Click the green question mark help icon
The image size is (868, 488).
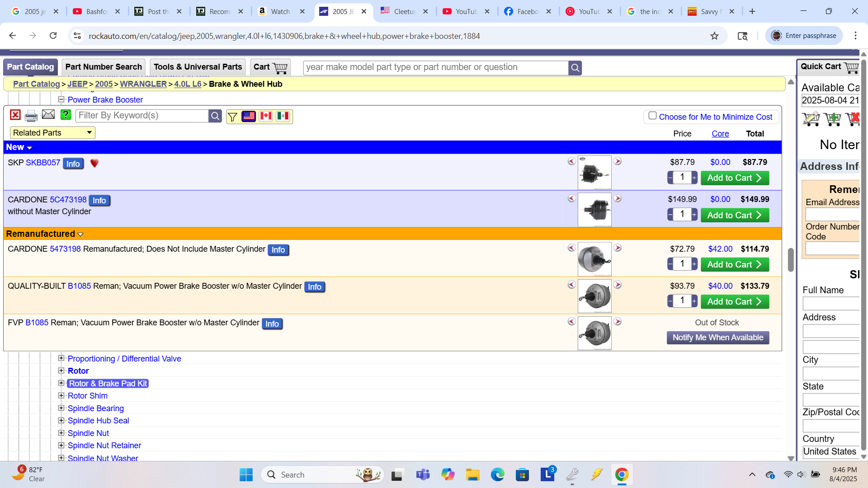[66, 115]
